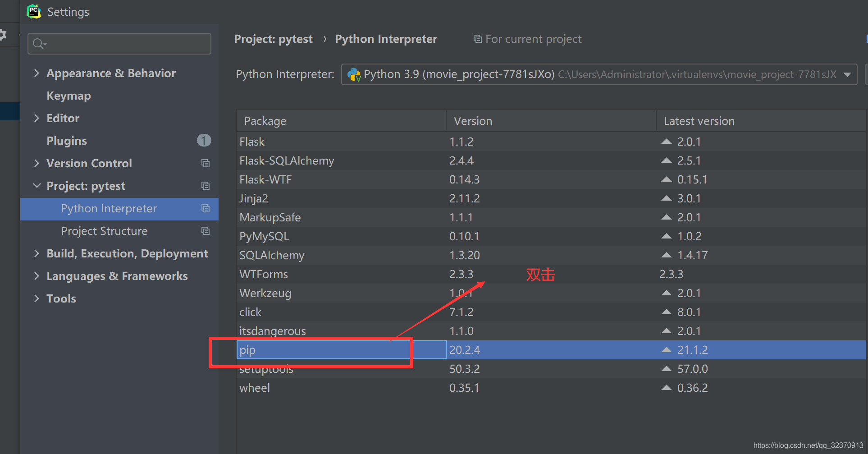This screenshot has height=454, width=868.
Task: Select the SQLAlchemy package name
Action: point(272,256)
